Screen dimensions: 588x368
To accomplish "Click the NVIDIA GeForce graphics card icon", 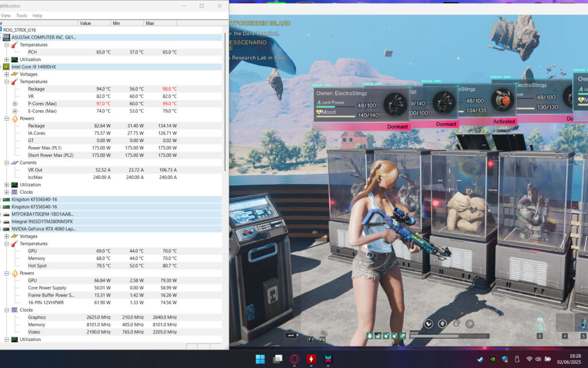I will pyautogui.click(x=6, y=229).
